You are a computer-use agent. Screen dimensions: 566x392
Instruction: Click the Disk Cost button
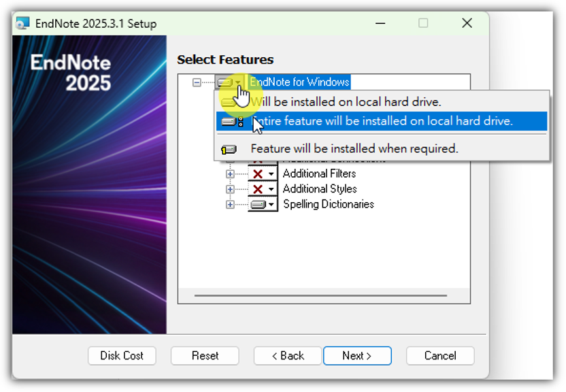pyautogui.click(x=122, y=356)
